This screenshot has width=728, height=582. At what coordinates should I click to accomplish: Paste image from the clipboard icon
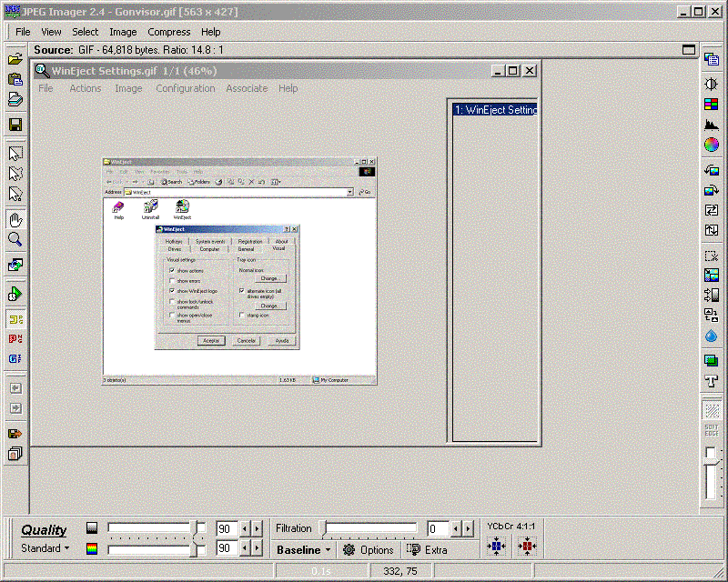[15, 79]
